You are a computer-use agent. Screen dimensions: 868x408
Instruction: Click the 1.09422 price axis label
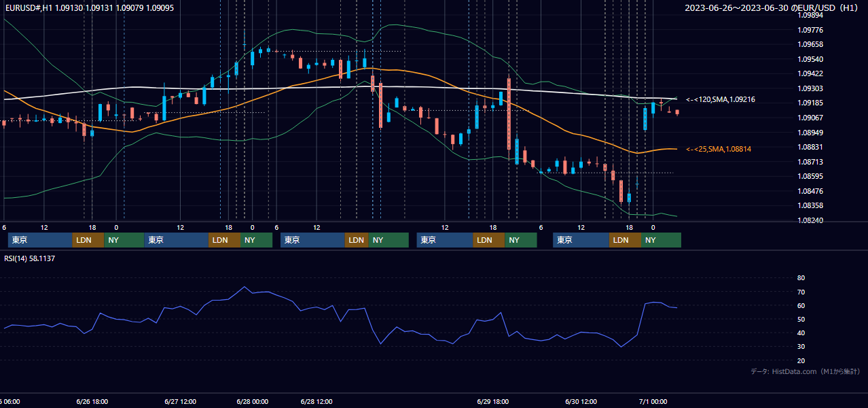coord(810,74)
